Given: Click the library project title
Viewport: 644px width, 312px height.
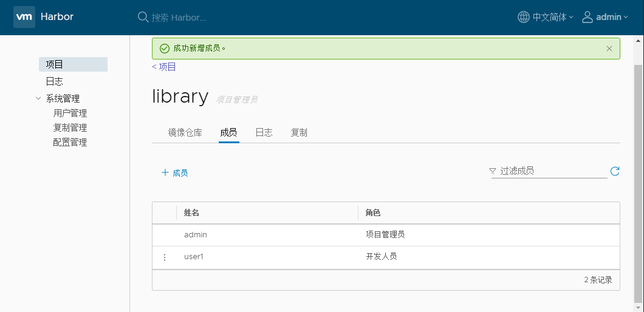Looking at the screenshot, I should click(180, 97).
